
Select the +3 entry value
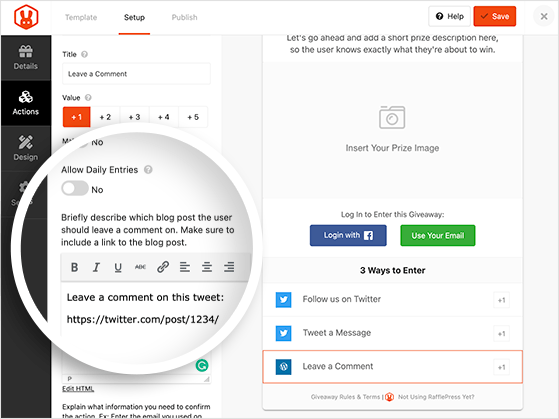[134, 117]
